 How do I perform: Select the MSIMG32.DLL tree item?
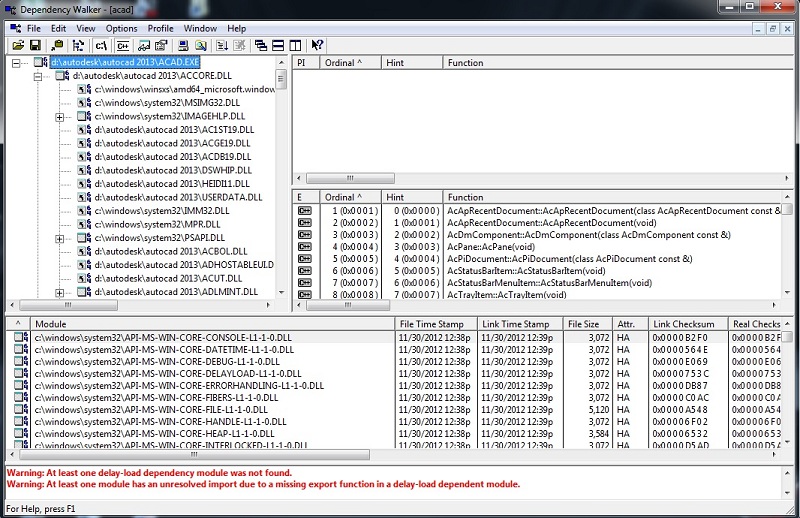pos(167,103)
